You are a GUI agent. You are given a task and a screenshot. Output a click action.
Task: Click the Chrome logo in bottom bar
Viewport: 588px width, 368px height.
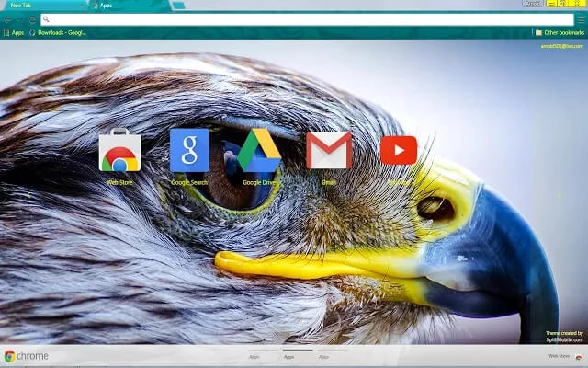point(26,356)
